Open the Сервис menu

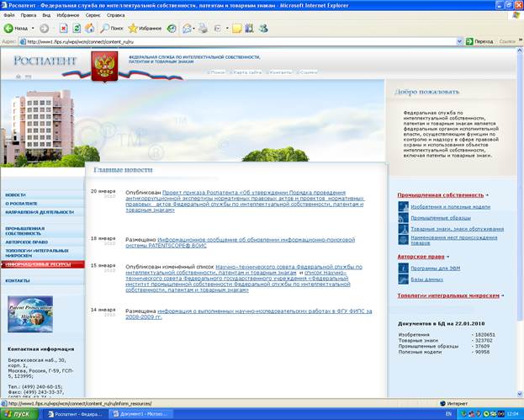[93, 15]
